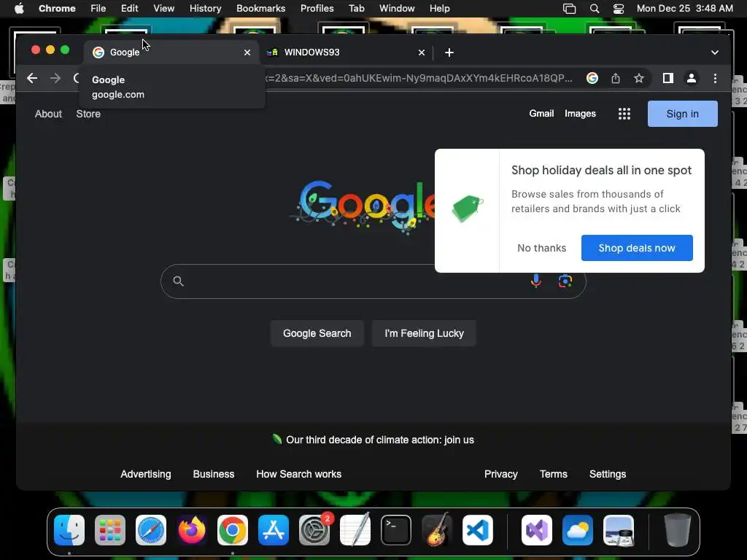Click Shop deals now
Screen dimensions: 747x560
point(636,248)
